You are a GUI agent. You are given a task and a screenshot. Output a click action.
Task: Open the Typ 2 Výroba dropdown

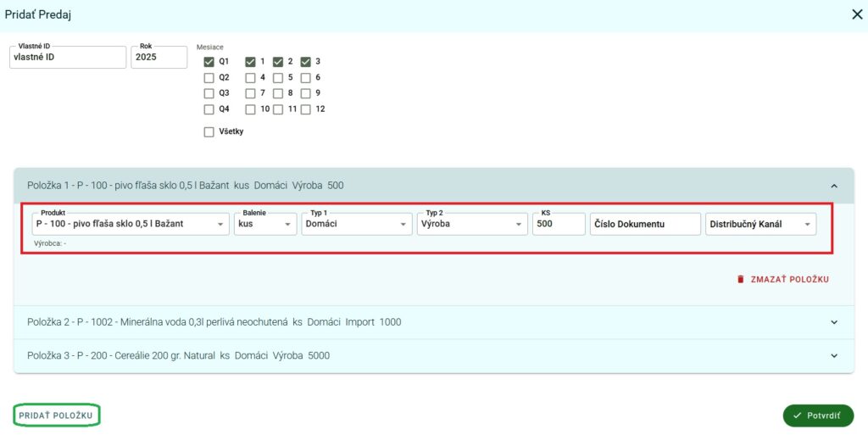pyautogui.click(x=471, y=225)
